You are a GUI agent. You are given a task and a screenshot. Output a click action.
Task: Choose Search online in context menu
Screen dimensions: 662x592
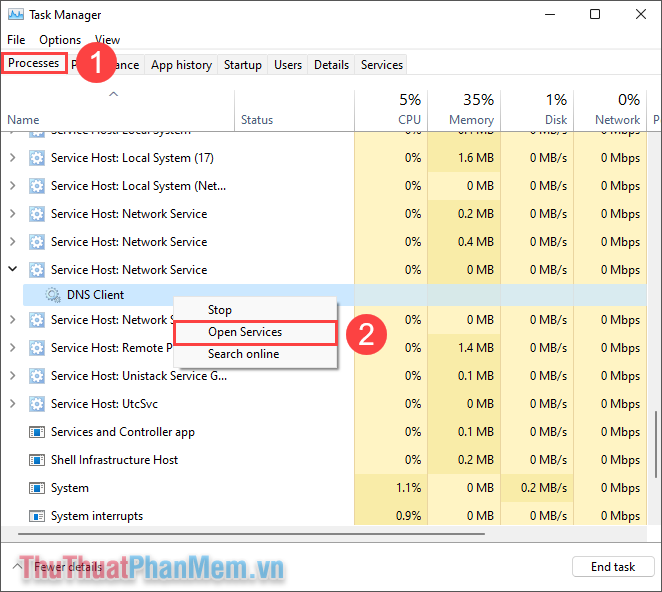click(255, 354)
